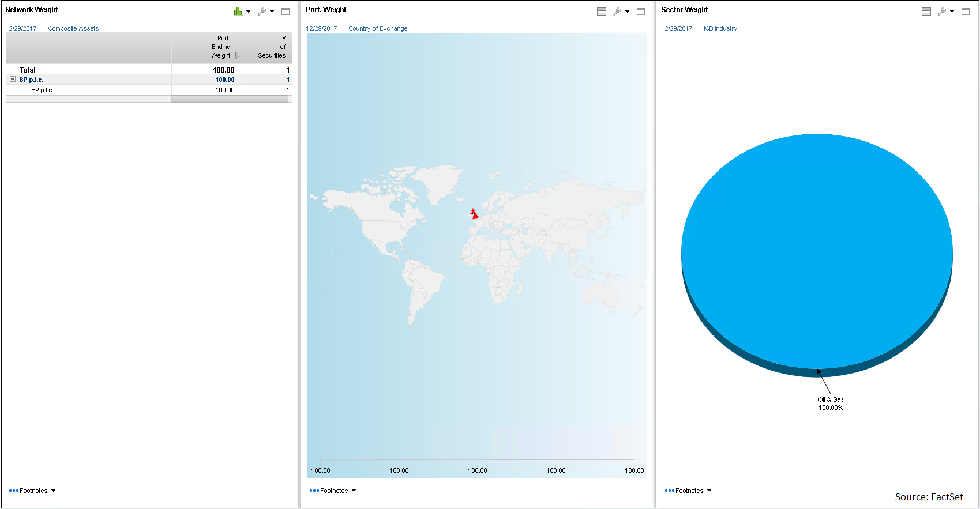Click 12/29/2017 date link in Sector Weight
The width and height of the screenshot is (980, 509).
tap(677, 28)
